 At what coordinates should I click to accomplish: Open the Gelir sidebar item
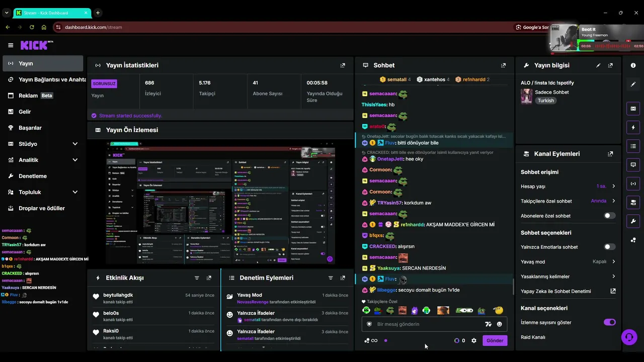43,112
